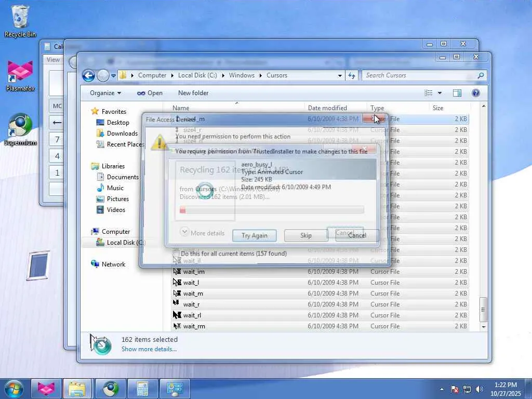Open Plasmafox from the taskbar
532x399 pixels.
46,389
